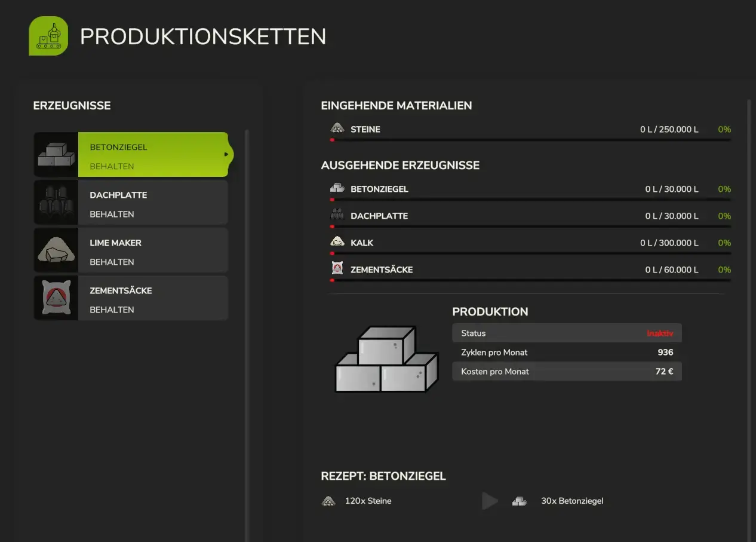Select the Betonziegel bricks icon in list

[x=56, y=155]
